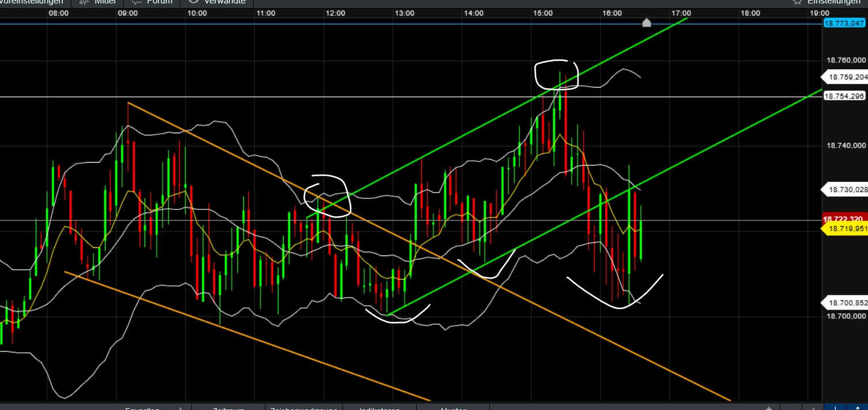Click the 17:00 time axis label

coord(681,12)
